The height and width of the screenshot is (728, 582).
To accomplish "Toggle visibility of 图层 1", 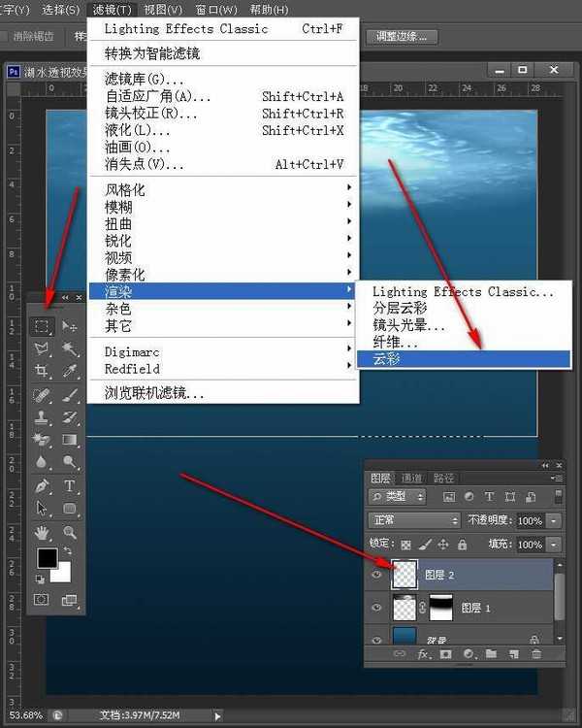I will [376, 608].
